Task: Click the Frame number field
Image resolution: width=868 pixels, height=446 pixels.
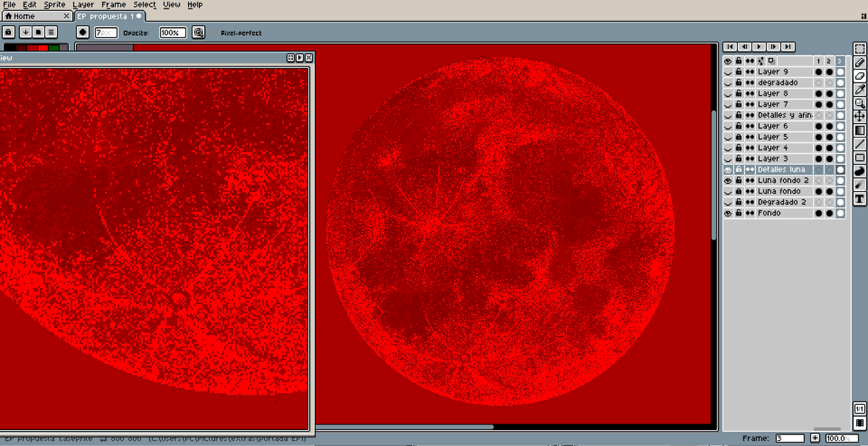Action: pos(789,438)
